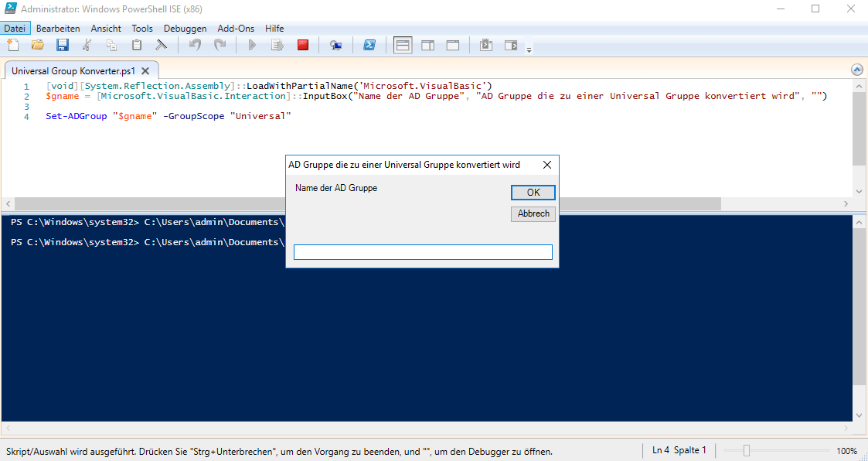The image size is (868, 461).
Task: Show script pane on top layout
Action: [x=403, y=46]
